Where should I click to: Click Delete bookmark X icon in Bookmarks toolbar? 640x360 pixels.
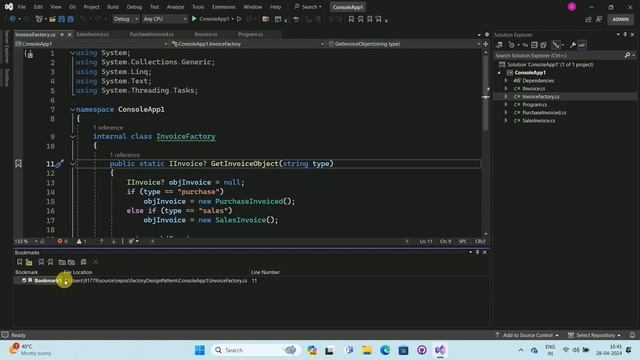tap(96, 262)
